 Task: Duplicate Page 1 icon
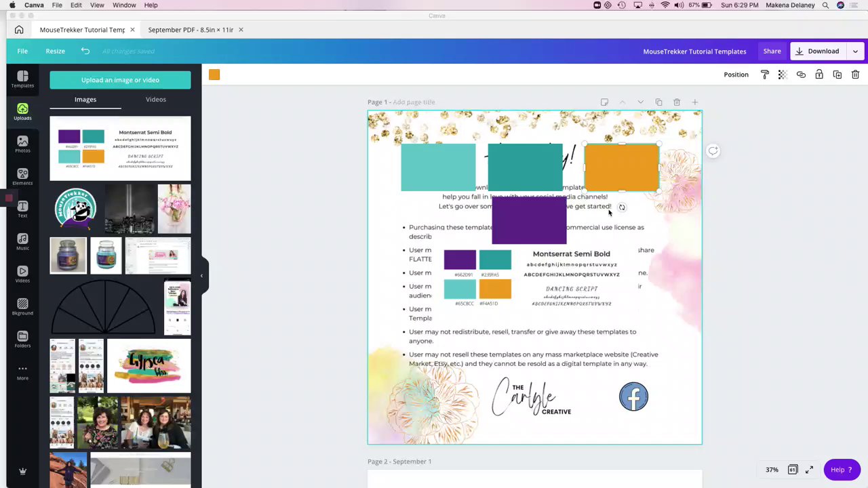pos(658,102)
